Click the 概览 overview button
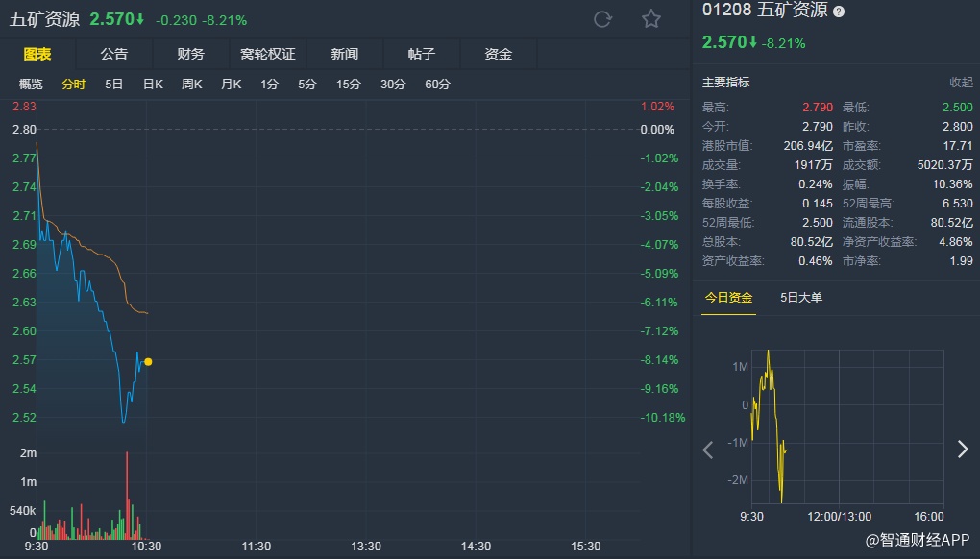The width and height of the screenshot is (980, 559). (32, 85)
